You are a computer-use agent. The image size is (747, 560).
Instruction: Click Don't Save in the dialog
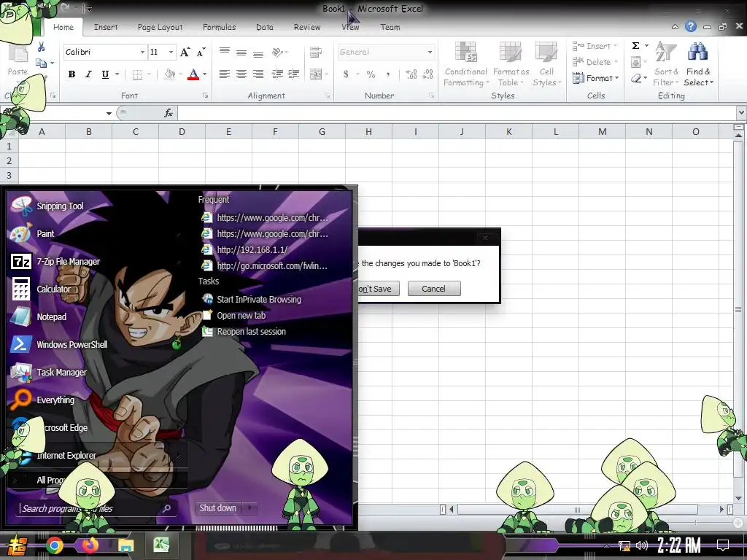coord(379,289)
